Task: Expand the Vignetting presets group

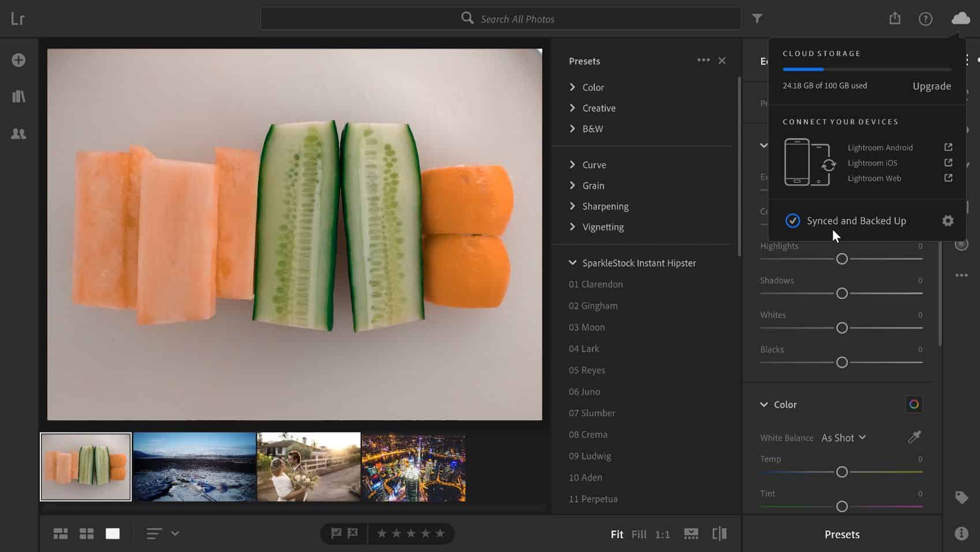Action: [596, 227]
